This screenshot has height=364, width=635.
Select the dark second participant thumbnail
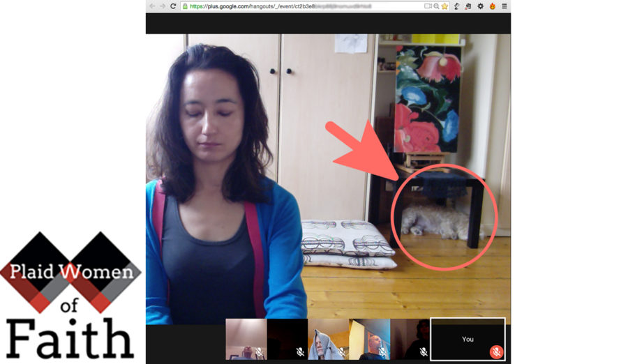(x=287, y=339)
